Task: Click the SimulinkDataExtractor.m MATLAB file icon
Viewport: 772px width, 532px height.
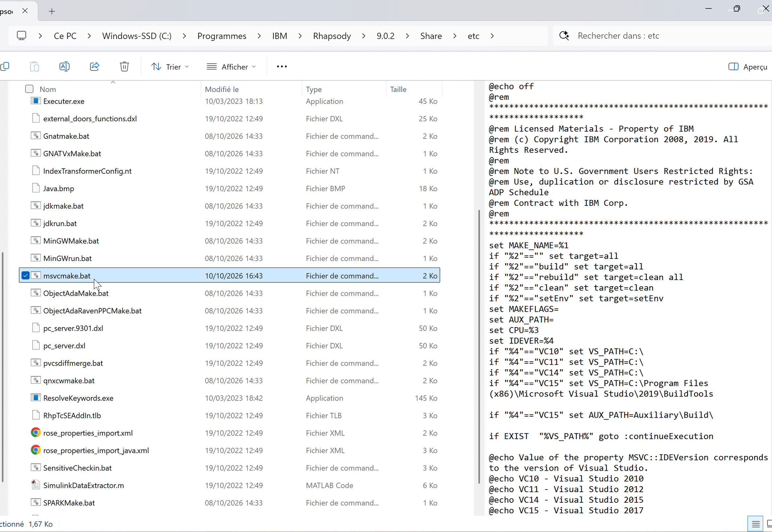Action: tap(36, 485)
